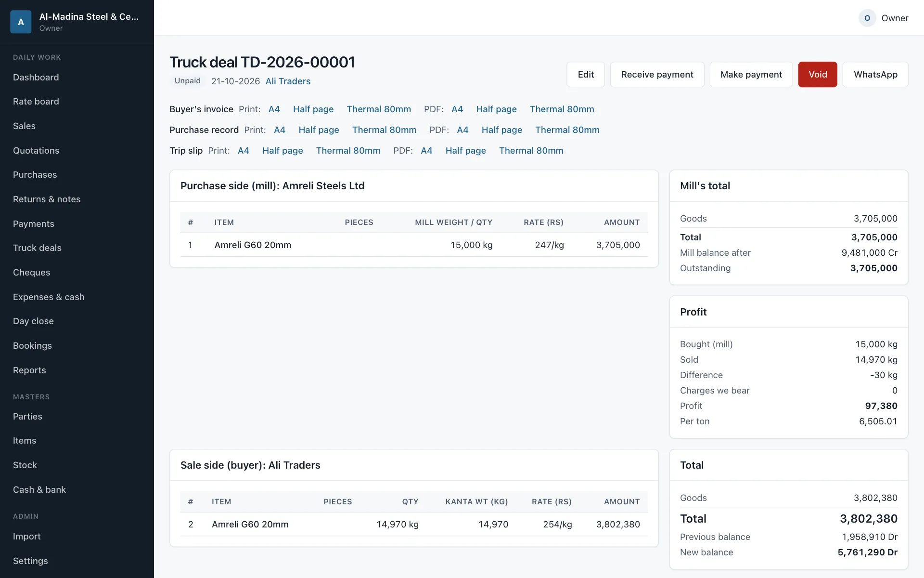Download Purchase record PDF in A4

click(x=462, y=130)
